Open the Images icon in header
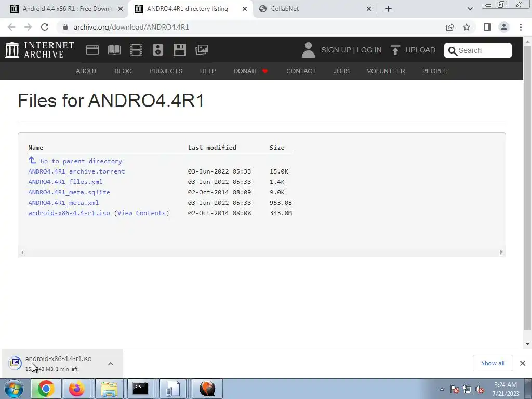Viewport: 532px width, 399px height. pyautogui.click(x=202, y=50)
